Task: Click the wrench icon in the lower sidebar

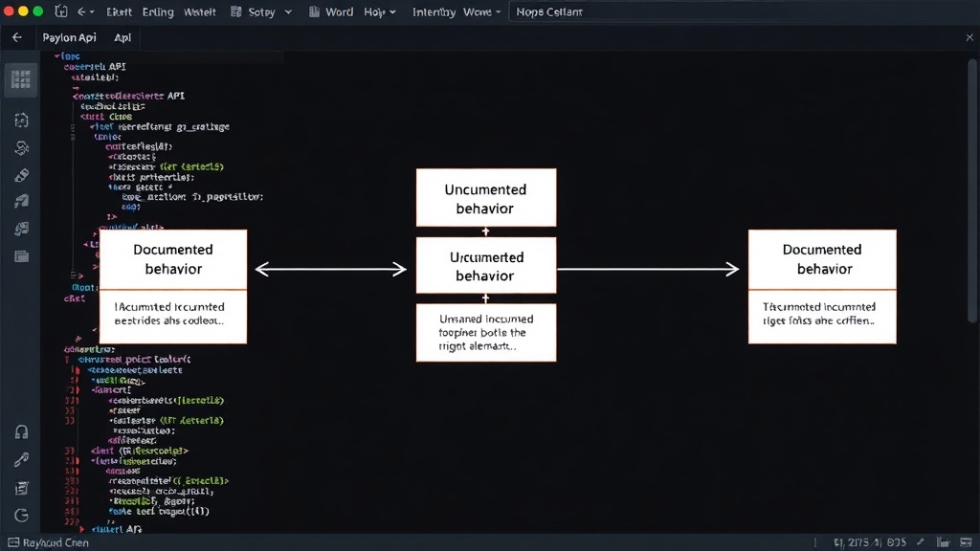Action: [x=21, y=460]
